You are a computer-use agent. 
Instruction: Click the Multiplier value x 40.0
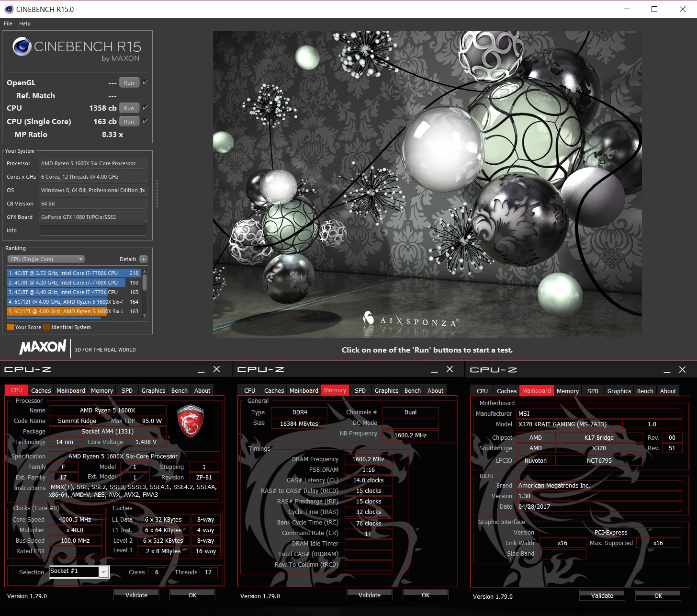pos(75,530)
